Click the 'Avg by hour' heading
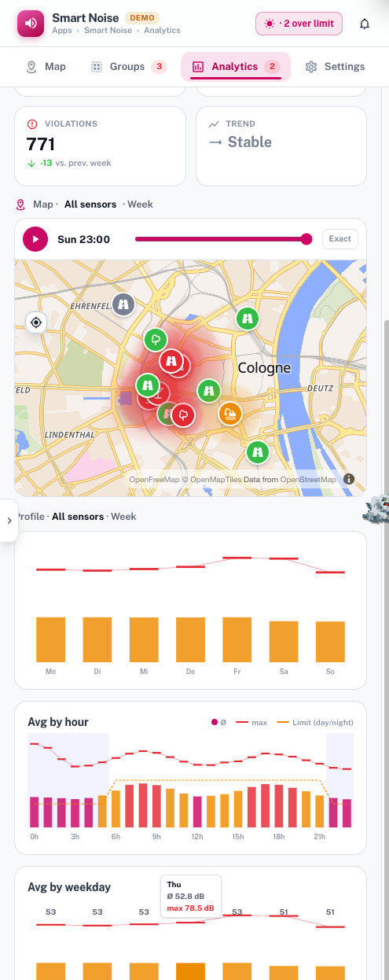Viewport: 389px width, 980px height. tap(58, 722)
